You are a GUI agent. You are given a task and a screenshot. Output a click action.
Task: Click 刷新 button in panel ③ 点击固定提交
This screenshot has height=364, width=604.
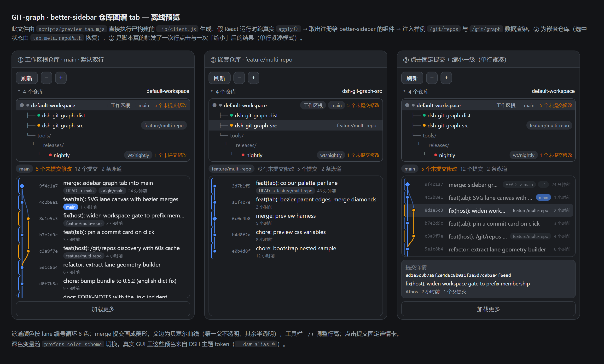[412, 78]
